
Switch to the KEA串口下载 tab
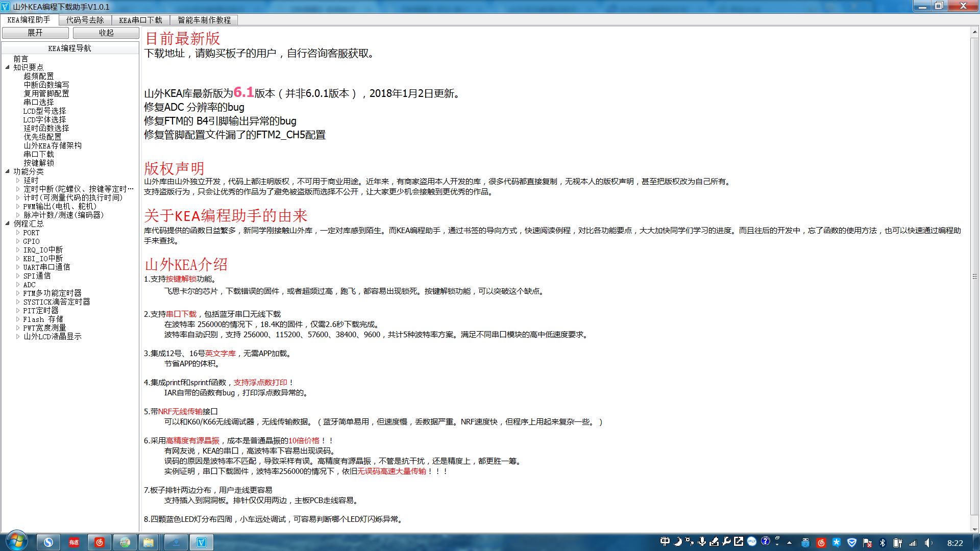pyautogui.click(x=141, y=20)
